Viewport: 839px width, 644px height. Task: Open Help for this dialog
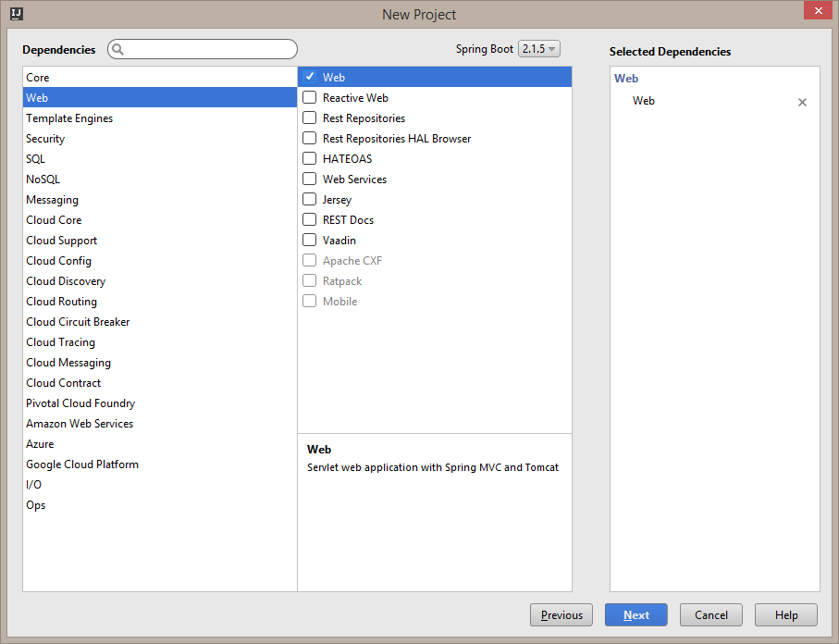click(786, 615)
